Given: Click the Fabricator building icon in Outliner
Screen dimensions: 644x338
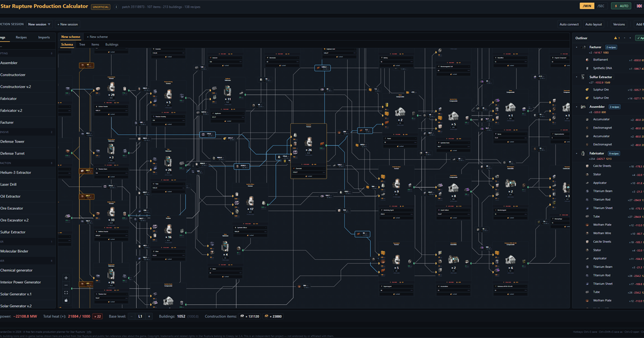Looking at the screenshot, I should [x=584, y=153].
